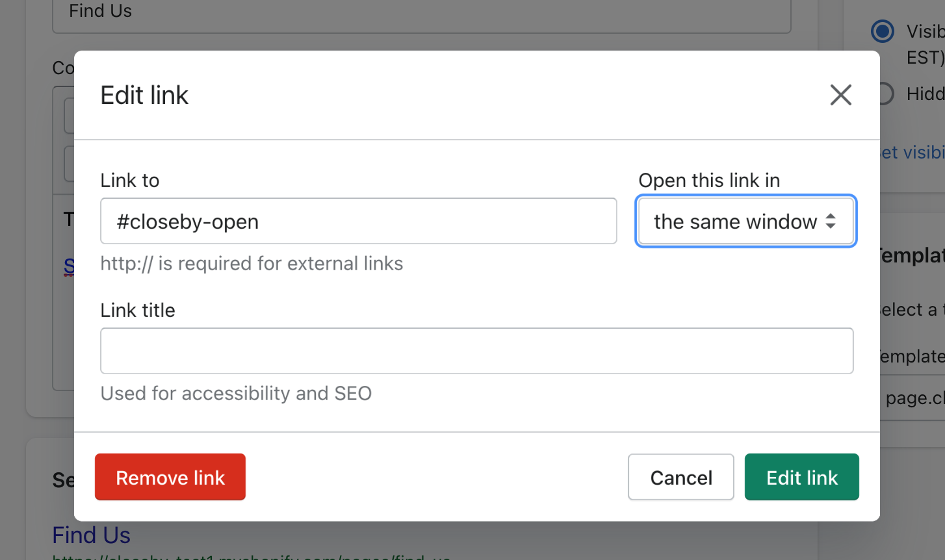Click the http:// external links hint text
This screenshot has height=560, width=945.
click(252, 264)
